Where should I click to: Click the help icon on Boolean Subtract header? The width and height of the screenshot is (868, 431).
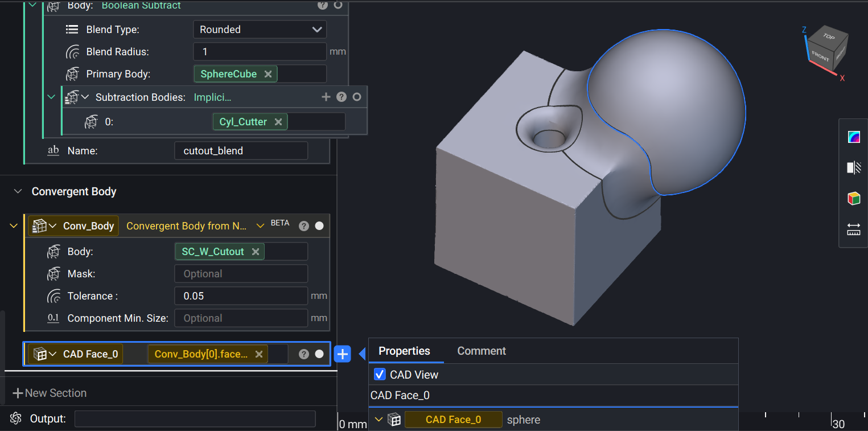pyautogui.click(x=323, y=5)
